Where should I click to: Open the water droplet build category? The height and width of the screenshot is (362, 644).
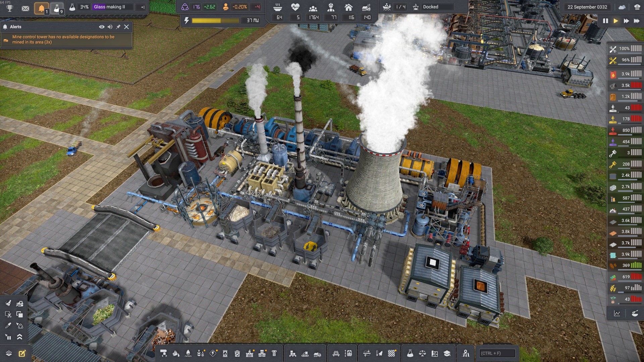pyautogui.click(x=188, y=353)
